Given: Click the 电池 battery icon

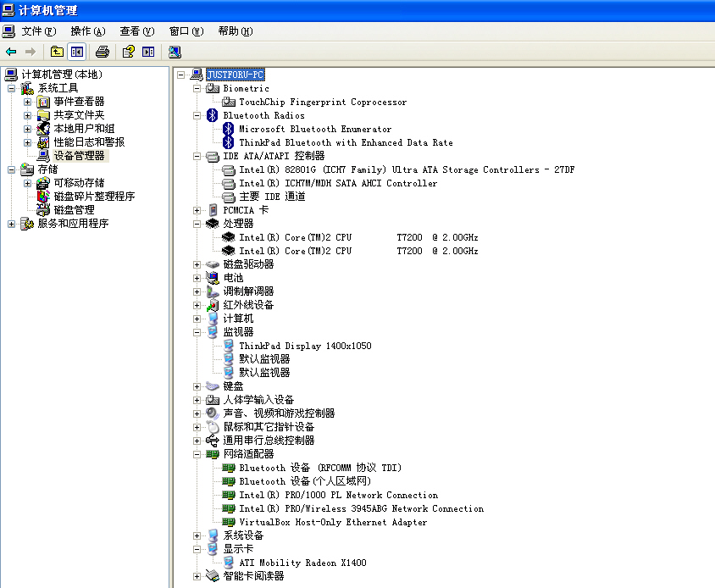Looking at the screenshot, I should (213, 278).
